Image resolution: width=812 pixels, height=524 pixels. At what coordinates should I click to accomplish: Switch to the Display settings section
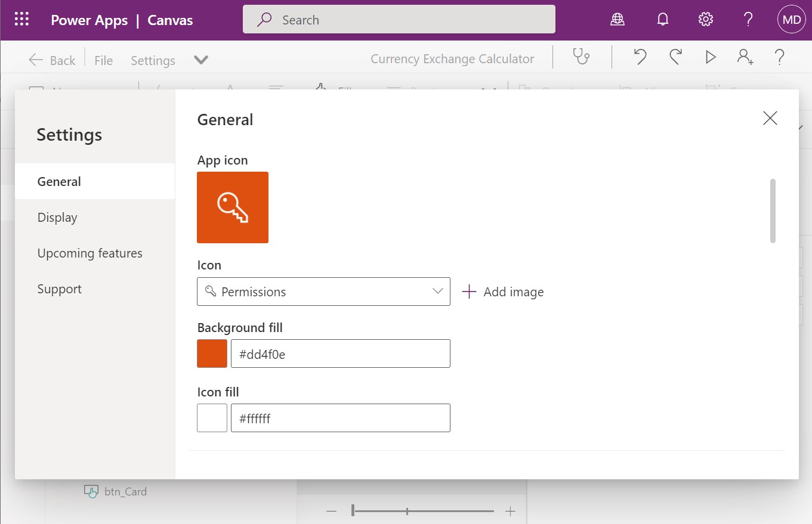[57, 217]
